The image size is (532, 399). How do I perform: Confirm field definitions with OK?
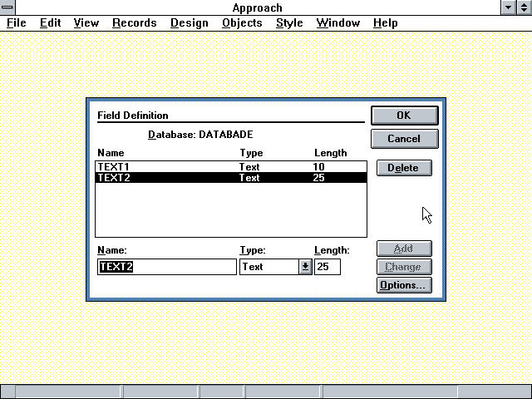pyautogui.click(x=405, y=116)
